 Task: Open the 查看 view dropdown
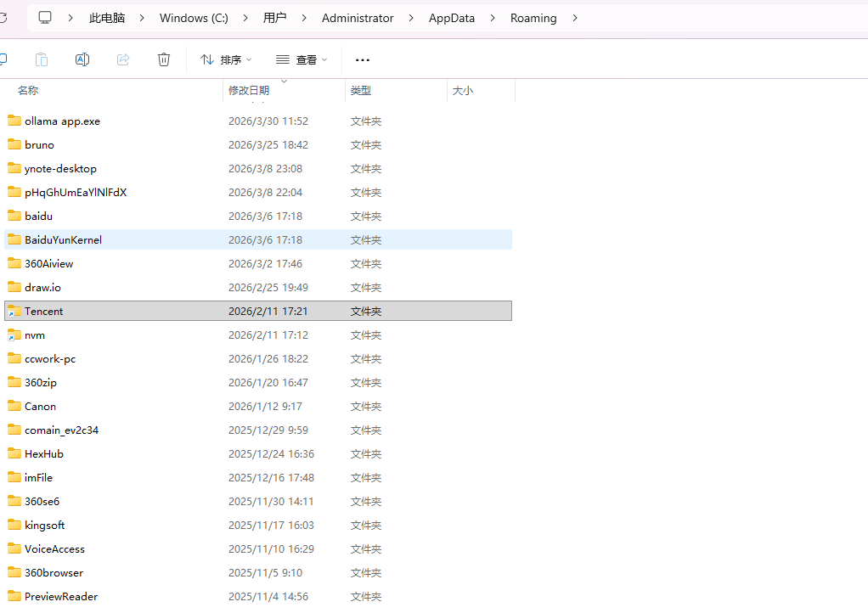pos(302,59)
